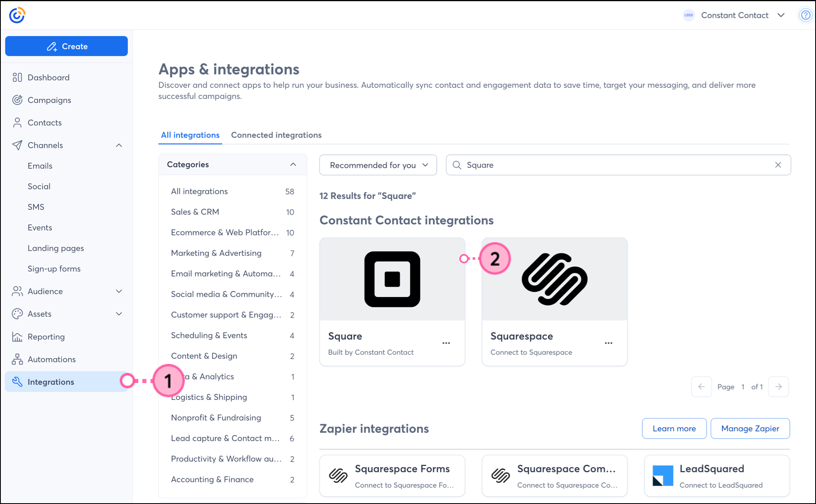The height and width of the screenshot is (504, 816).
Task: Click the search integrations input field
Action: click(x=618, y=165)
